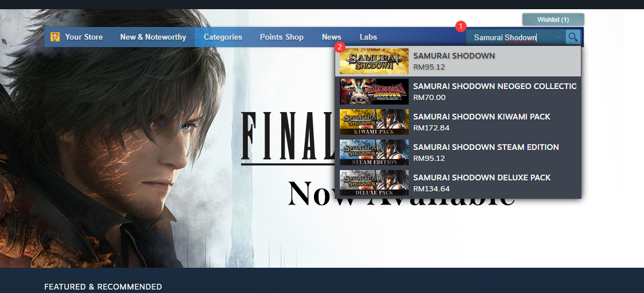Click the RM134.64 price text
The width and height of the screenshot is (644, 293).
click(x=431, y=188)
